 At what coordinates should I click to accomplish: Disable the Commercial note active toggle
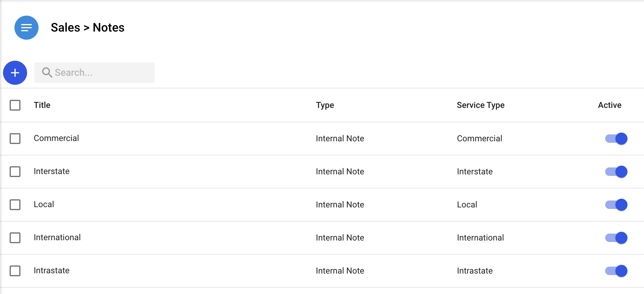click(616, 139)
